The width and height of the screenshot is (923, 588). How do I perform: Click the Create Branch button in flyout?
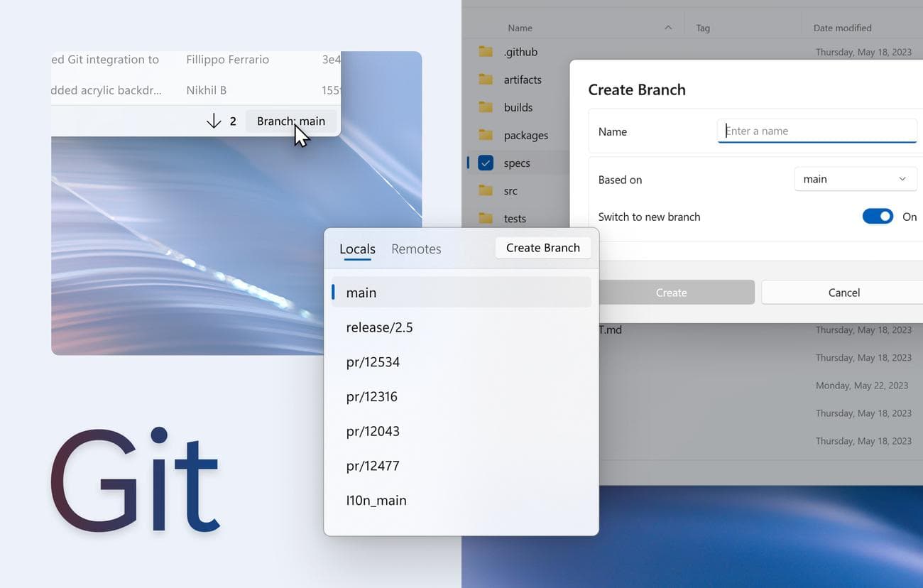point(542,248)
